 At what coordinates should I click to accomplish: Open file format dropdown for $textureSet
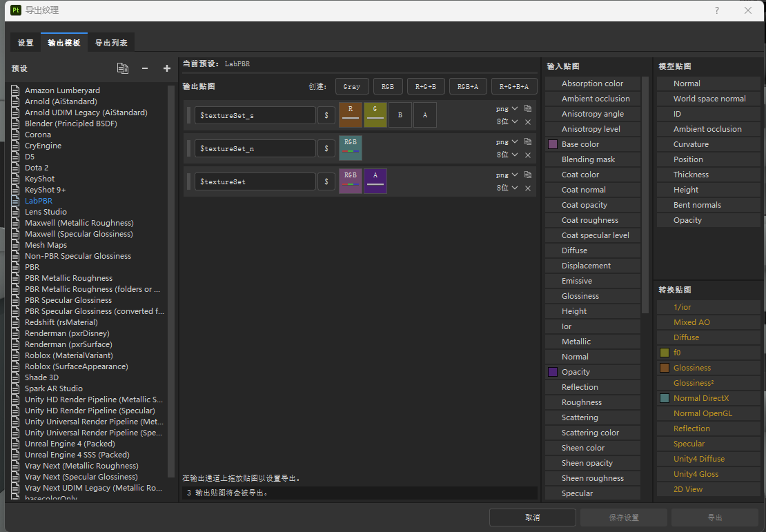click(x=507, y=175)
